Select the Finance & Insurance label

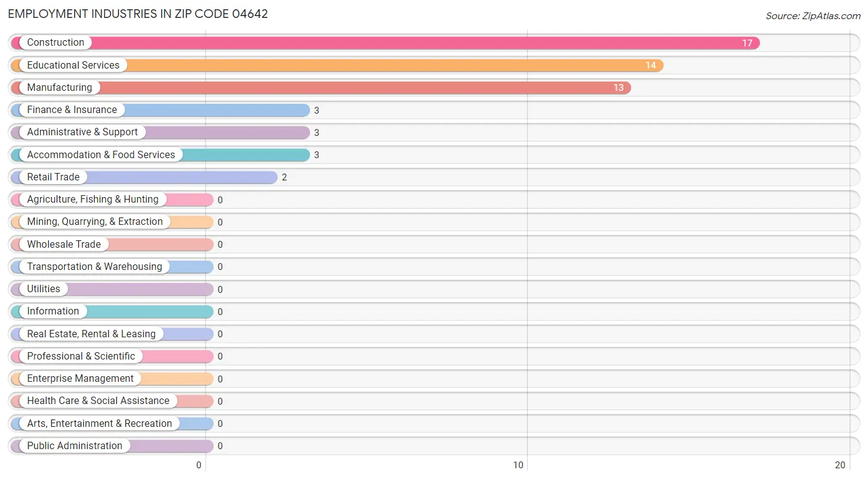coord(72,110)
